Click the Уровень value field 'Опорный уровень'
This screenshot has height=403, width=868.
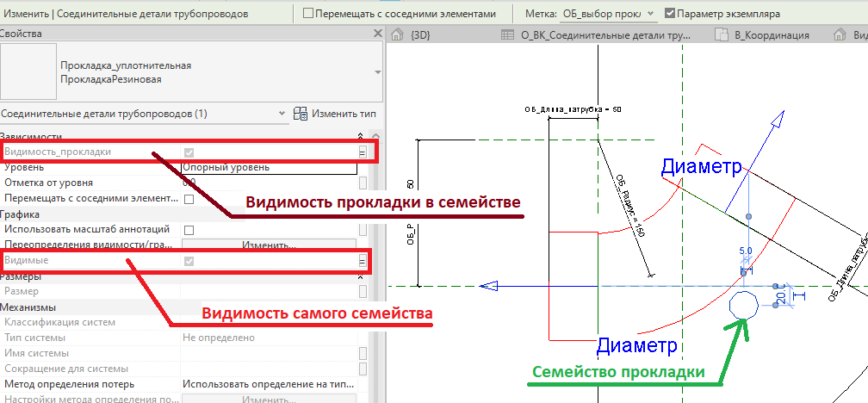[x=269, y=168]
